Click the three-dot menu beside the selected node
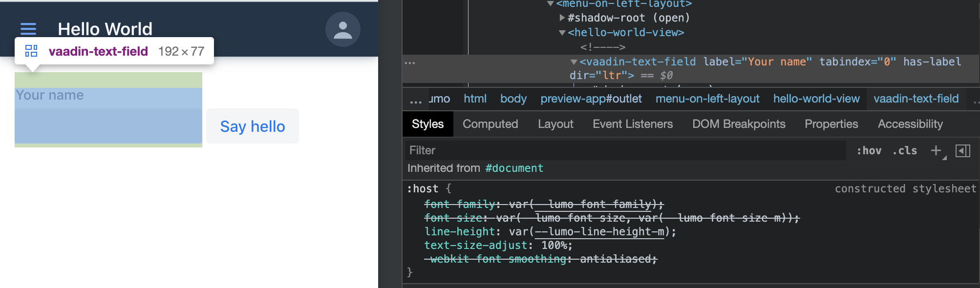Viewport: 980px width, 288px height. coord(410,63)
